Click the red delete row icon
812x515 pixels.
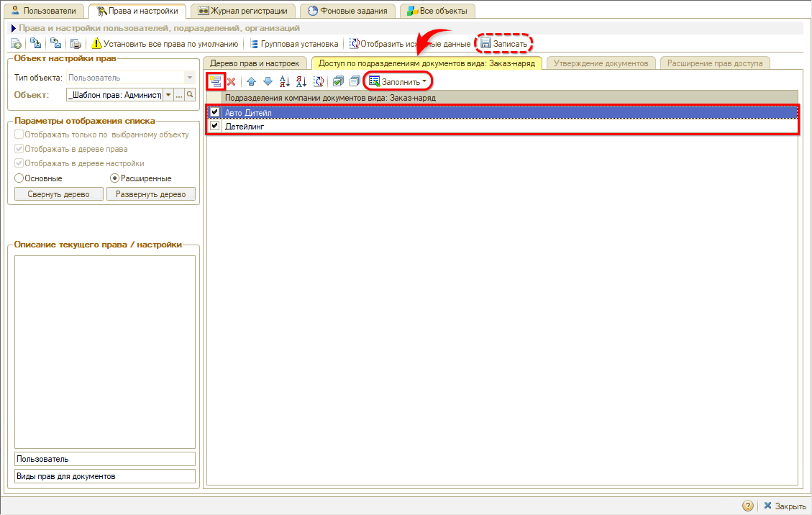click(232, 82)
